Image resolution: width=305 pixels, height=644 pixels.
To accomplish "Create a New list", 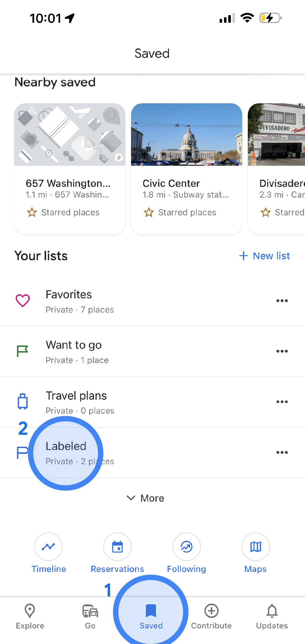I will 264,256.
